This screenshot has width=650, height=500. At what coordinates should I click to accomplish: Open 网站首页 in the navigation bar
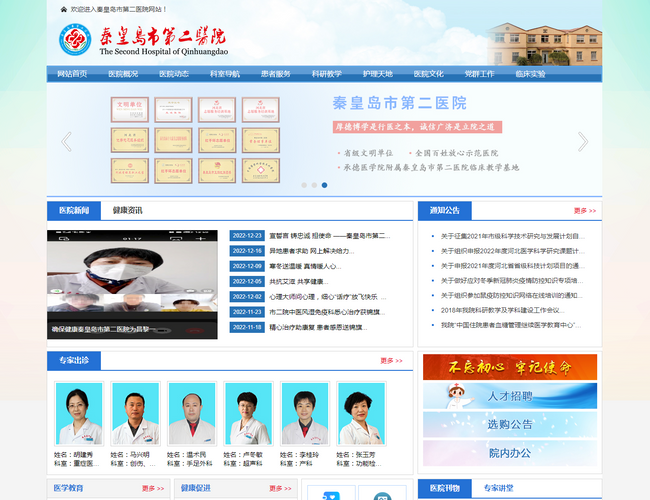point(72,74)
